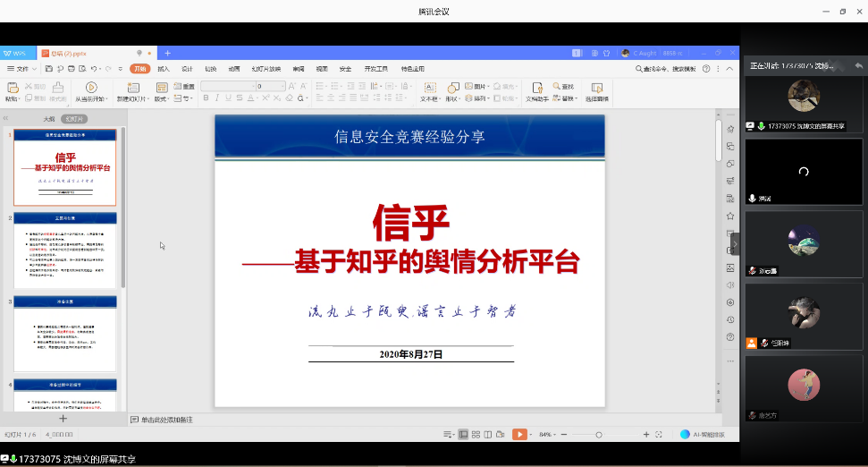Click the zoom slider in status bar
The image size is (868, 467).
point(599,434)
